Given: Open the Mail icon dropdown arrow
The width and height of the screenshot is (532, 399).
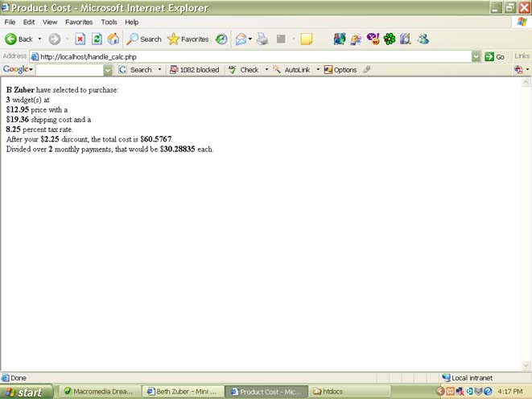Looking at the screenshot, I should [x=250, y=39].
